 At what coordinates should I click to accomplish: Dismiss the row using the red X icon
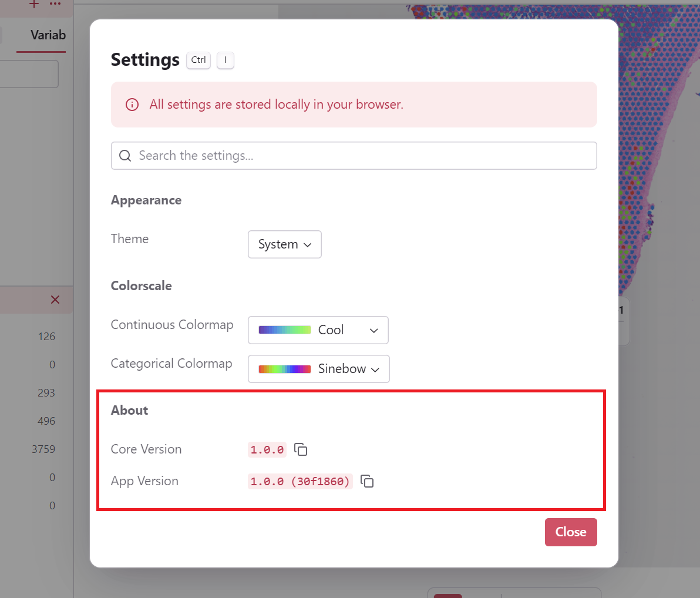(55, 300)
